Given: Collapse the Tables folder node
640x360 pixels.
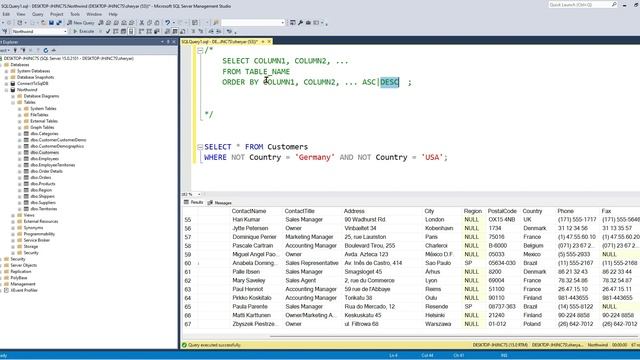Looking at the screenshot, I should click(13, 102).
